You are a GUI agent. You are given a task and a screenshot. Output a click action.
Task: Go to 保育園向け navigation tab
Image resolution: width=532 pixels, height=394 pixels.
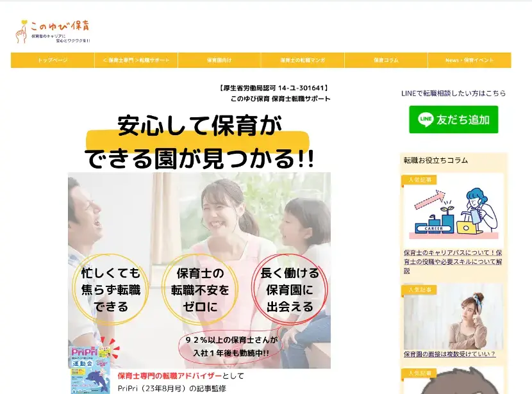[219, 60]
